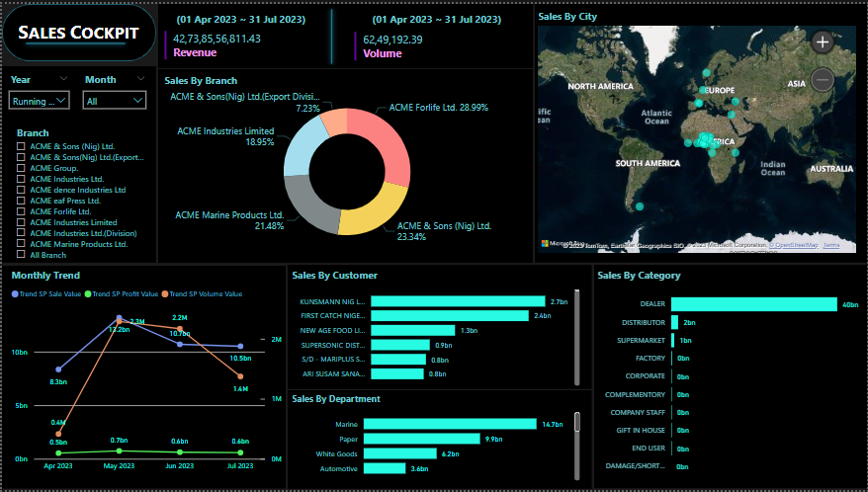The width and height of the screenshot is (868, 492).
Task: Click the Revenue value 42,73,85,56,811.43
Action: [217, 39]
